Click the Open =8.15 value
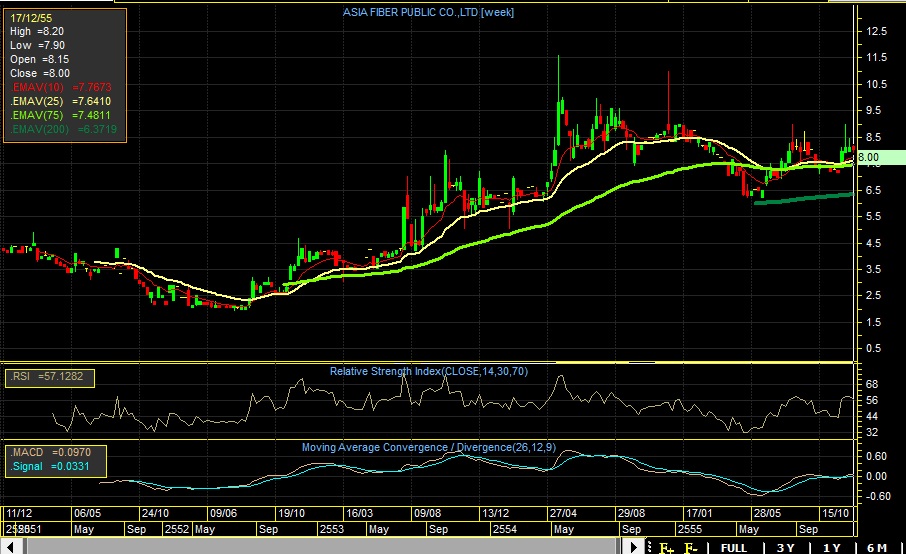 click(39, 60)
